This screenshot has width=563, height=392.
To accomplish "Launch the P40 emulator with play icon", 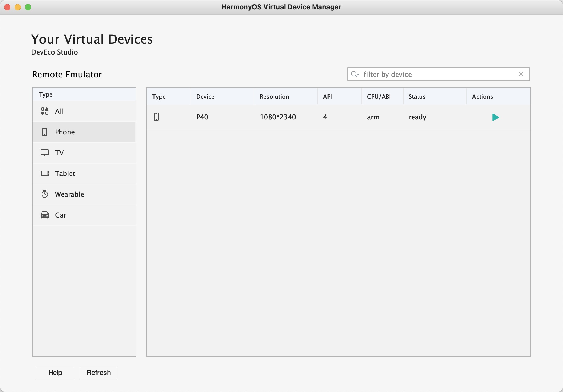I will (x=495, y=117).
